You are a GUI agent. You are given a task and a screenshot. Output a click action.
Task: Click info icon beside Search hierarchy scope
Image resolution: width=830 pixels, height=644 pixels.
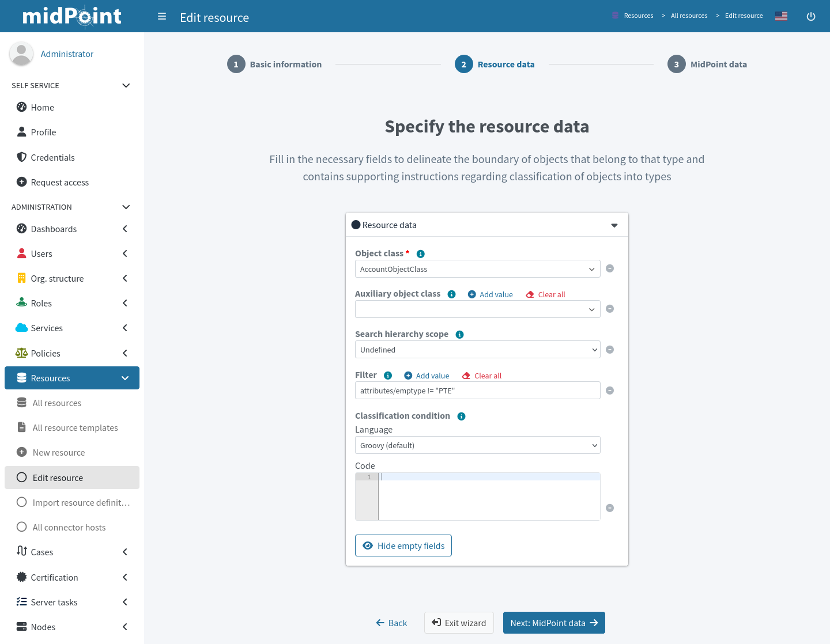(459, 335)
